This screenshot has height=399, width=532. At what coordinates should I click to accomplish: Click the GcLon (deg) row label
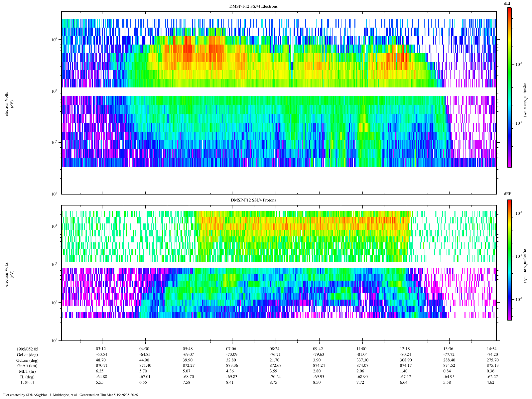tap(27, 360)
